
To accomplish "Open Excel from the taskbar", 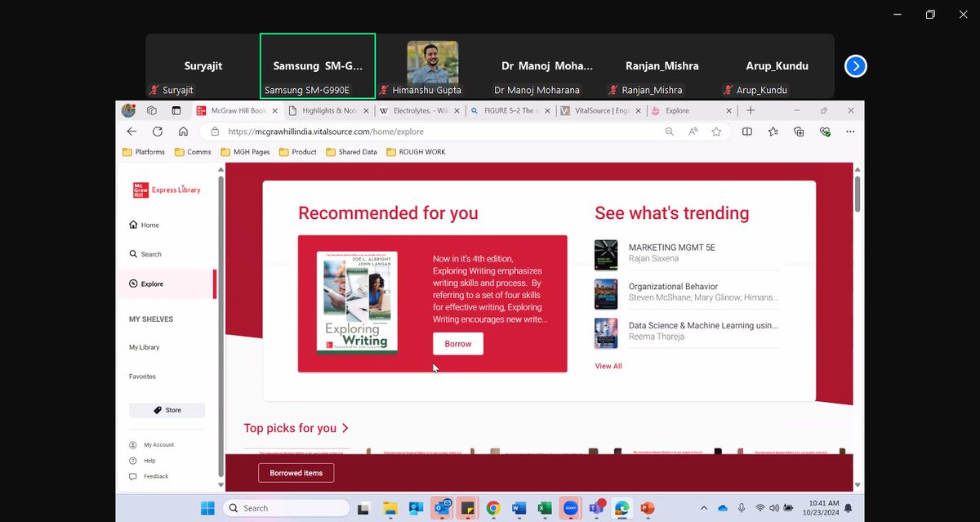I will pyautogui.click(x=544, y=508).
